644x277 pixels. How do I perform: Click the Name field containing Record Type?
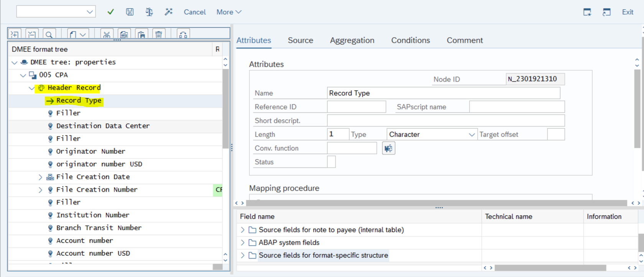tap(444, 93)
